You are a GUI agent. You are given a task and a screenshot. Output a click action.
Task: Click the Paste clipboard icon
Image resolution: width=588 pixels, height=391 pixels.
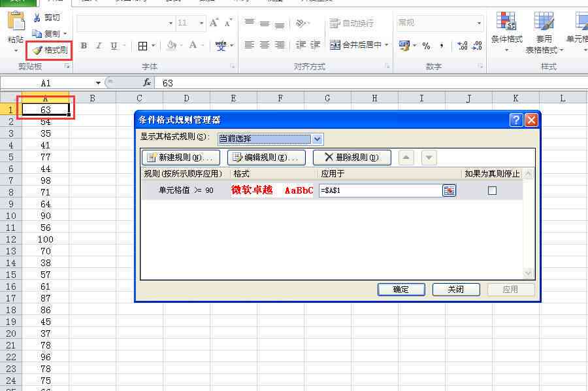[16, 21]
